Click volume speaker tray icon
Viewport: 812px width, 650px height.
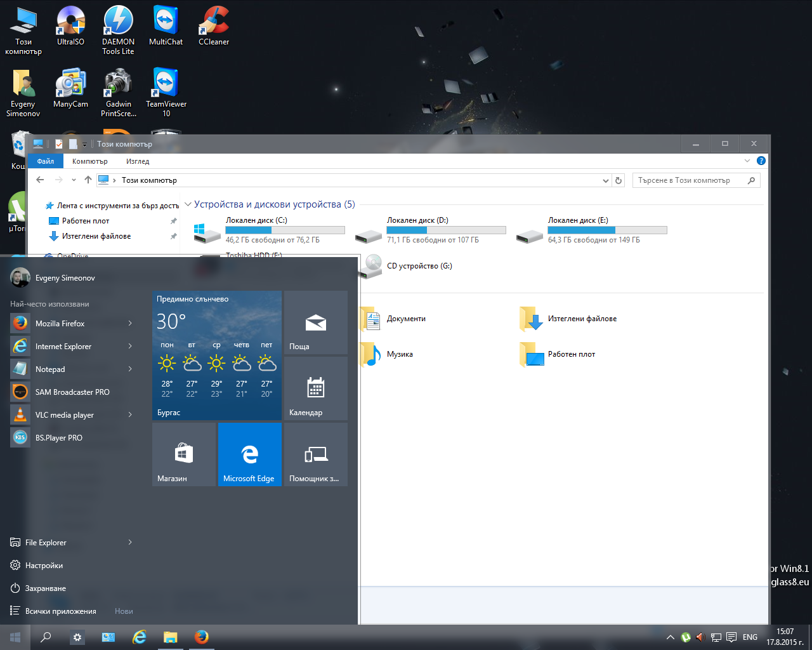point(701,637)
